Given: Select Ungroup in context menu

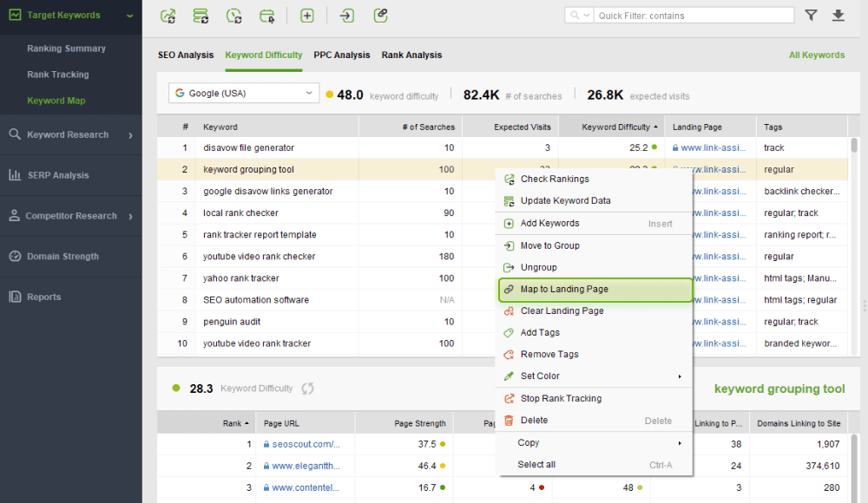Looking at the screenshot, I should [x=595, y=267].
